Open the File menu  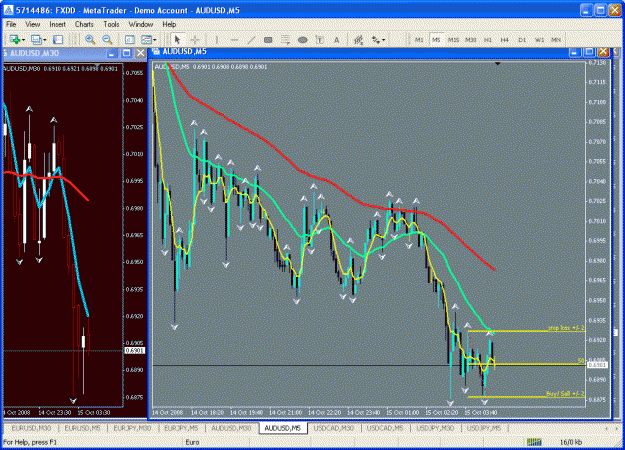click(11, 24)
